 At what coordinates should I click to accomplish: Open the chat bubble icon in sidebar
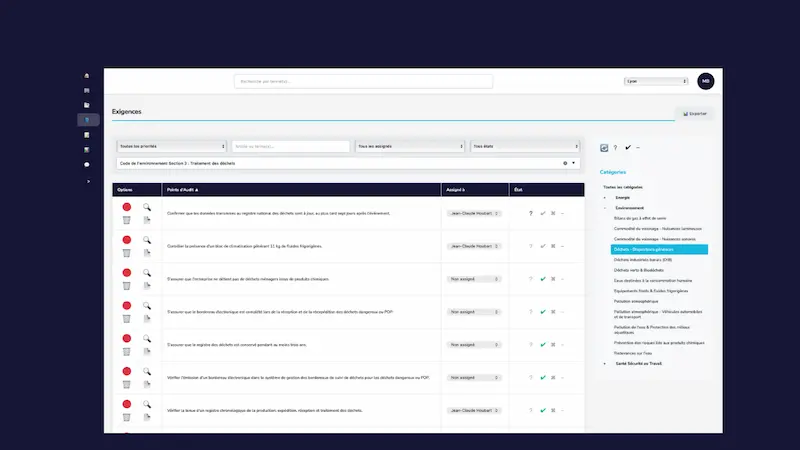pyautogui.click(x=88, y=164)
